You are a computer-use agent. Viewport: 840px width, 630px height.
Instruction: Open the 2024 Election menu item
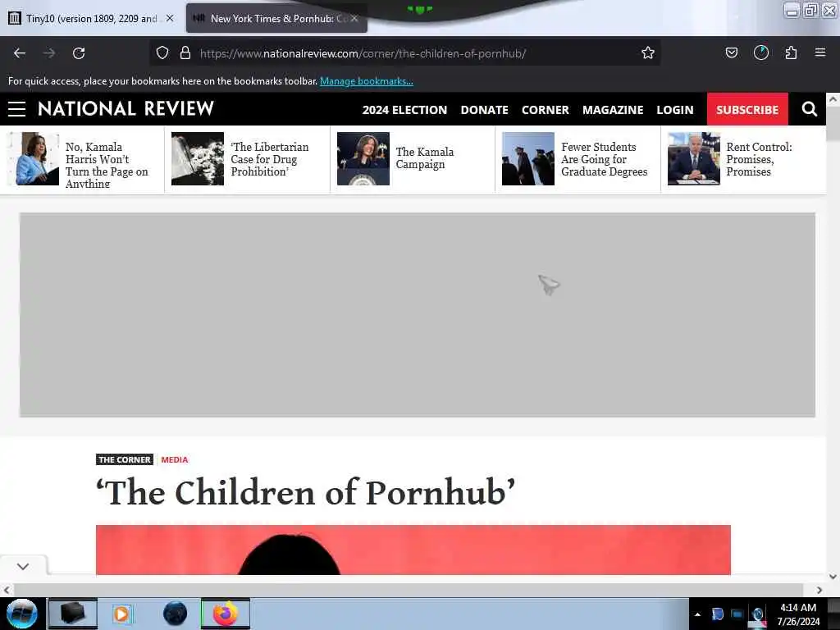404,110
